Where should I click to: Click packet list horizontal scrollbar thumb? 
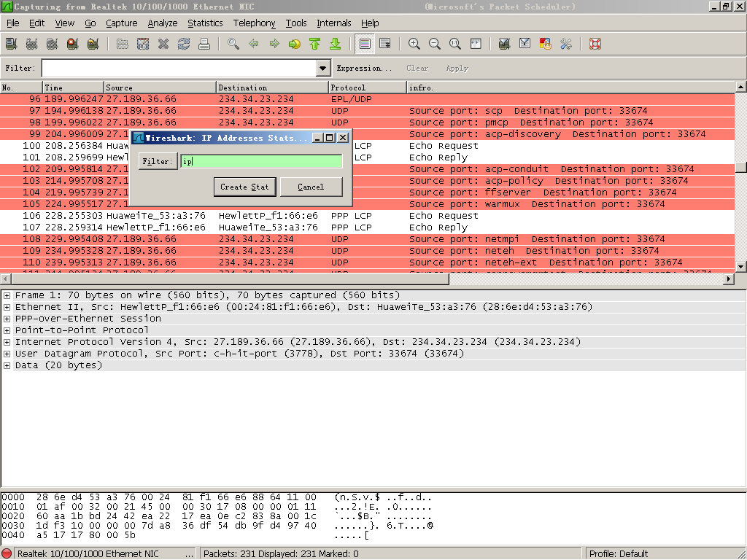point(230,279)
